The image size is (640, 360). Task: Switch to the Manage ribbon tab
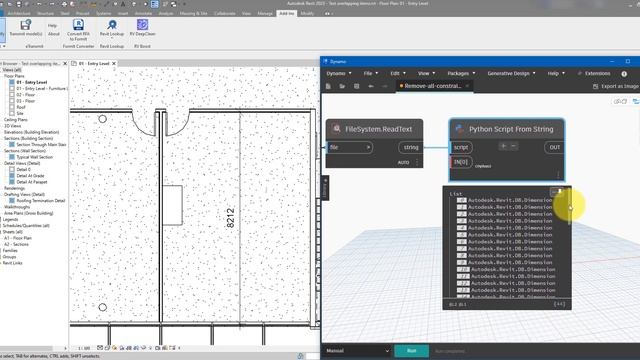pos(265,13)
